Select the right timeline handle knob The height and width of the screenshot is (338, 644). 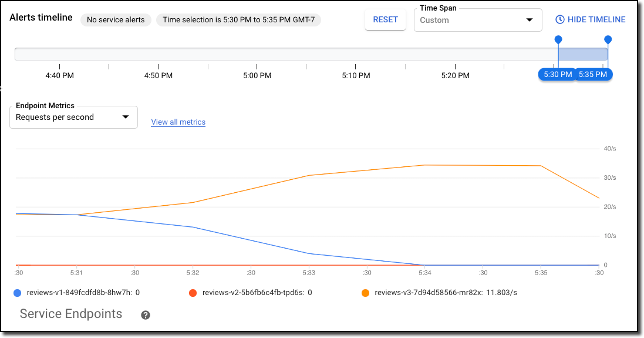(x=608, y=39)
